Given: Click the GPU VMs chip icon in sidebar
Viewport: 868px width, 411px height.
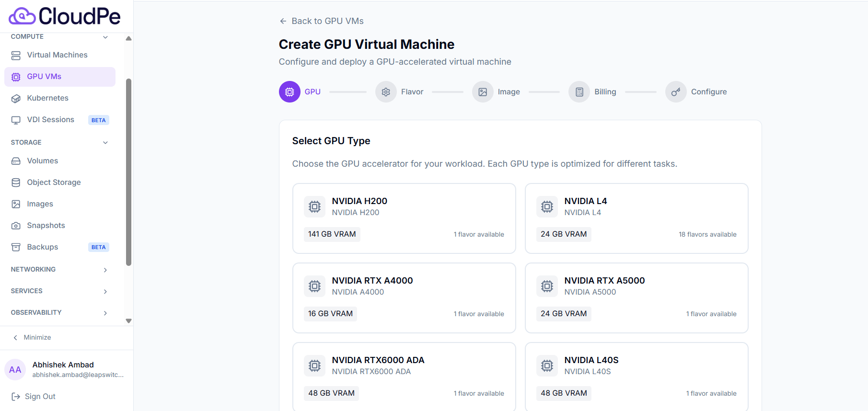Looking at the screenshot, I should pos(16,77).
